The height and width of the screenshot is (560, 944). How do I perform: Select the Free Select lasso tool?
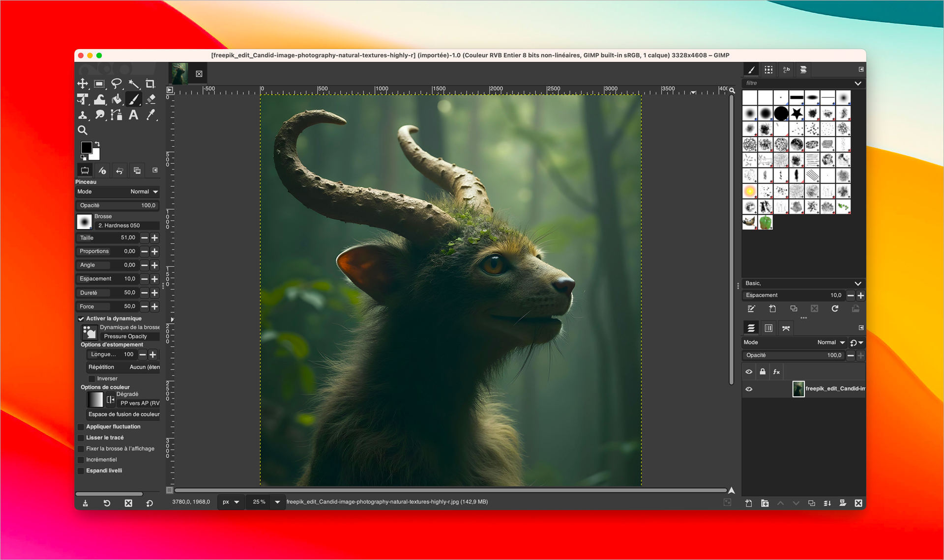coord(117,84)
